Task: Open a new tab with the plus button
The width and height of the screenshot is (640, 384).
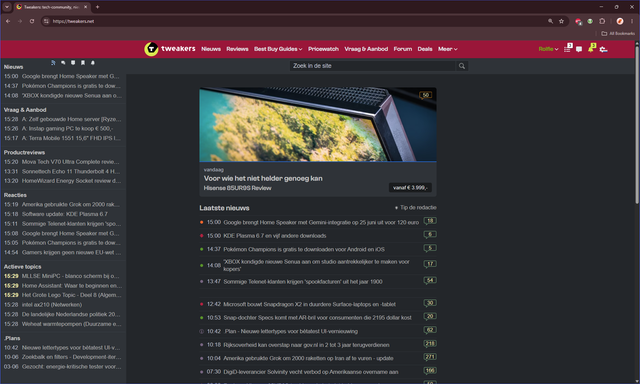Action: (97, 7)
